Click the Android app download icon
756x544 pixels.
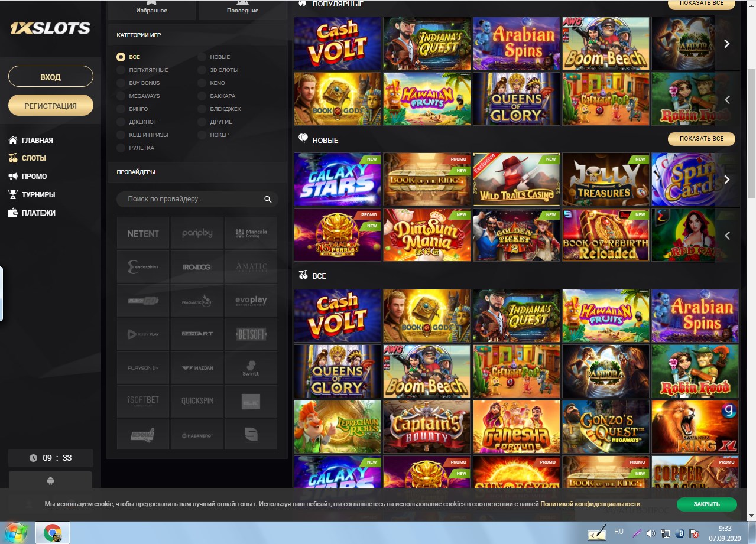coord(50,481)
